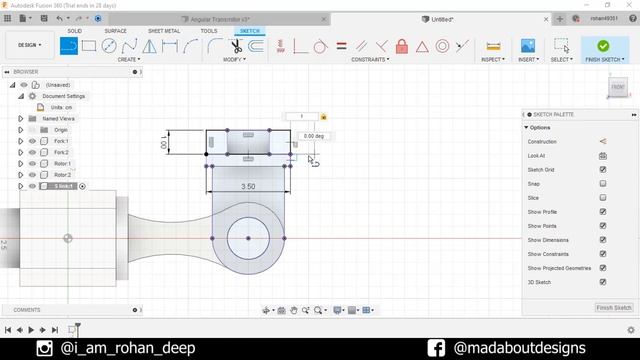
Task: Select the Fillet tool
Action: pyautogui.click(x=214, y=46)
